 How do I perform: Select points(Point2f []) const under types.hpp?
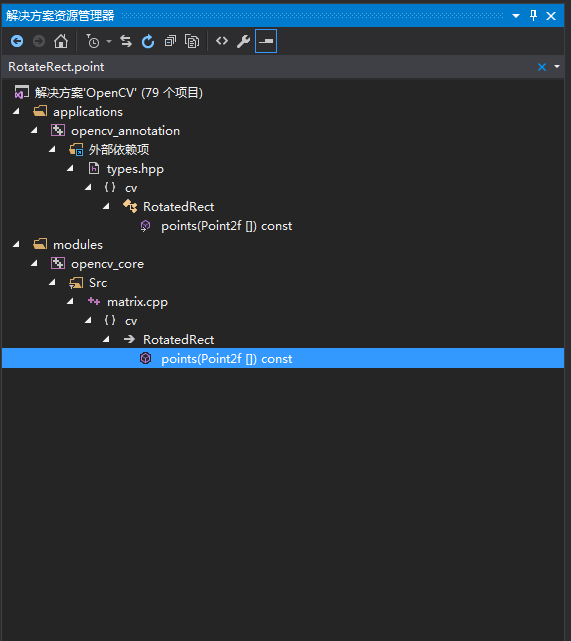(x=227, y=226)
